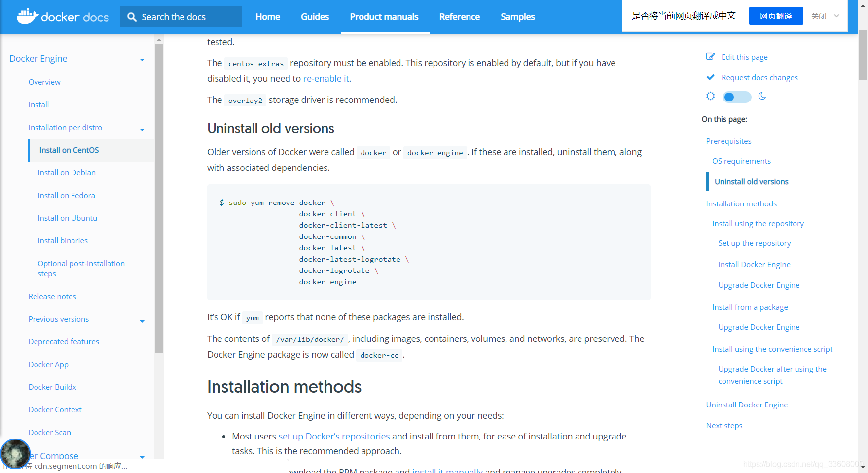Open the Reference tab
This screenshot has height=473, width=868.
click(460, 17)
